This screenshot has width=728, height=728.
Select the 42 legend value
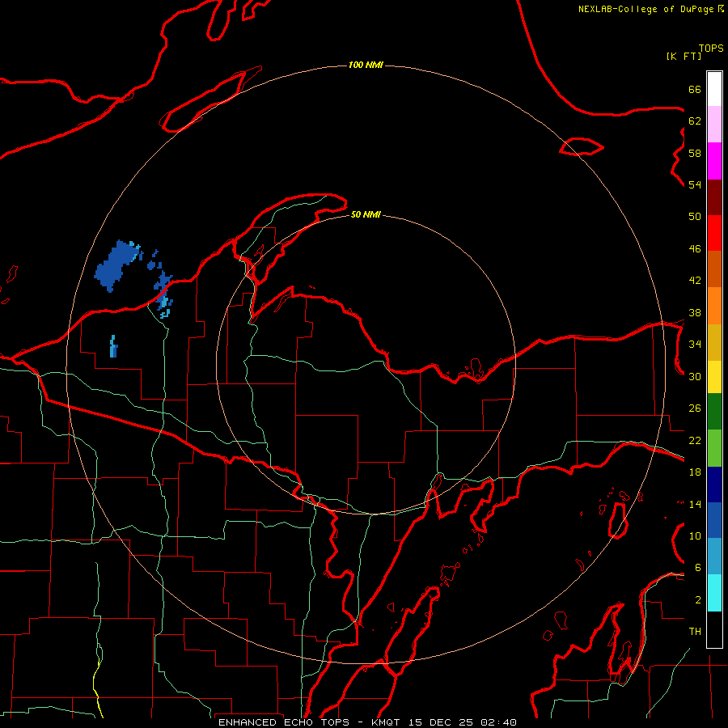695,281
